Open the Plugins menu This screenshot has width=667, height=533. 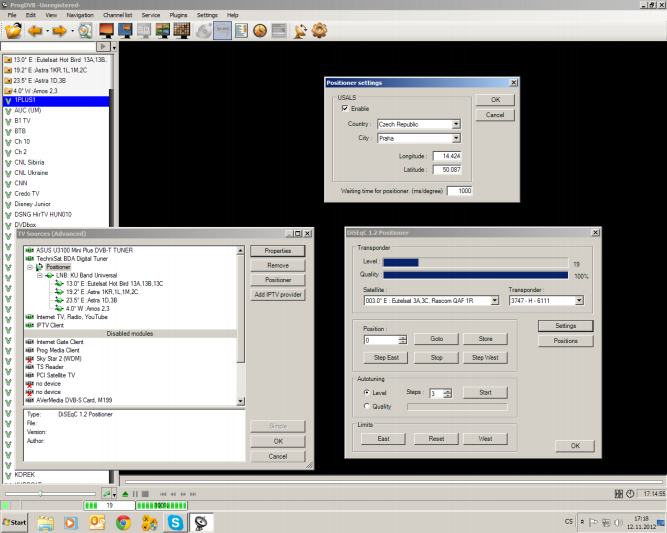pyautogui.click(x=179, y=15)
